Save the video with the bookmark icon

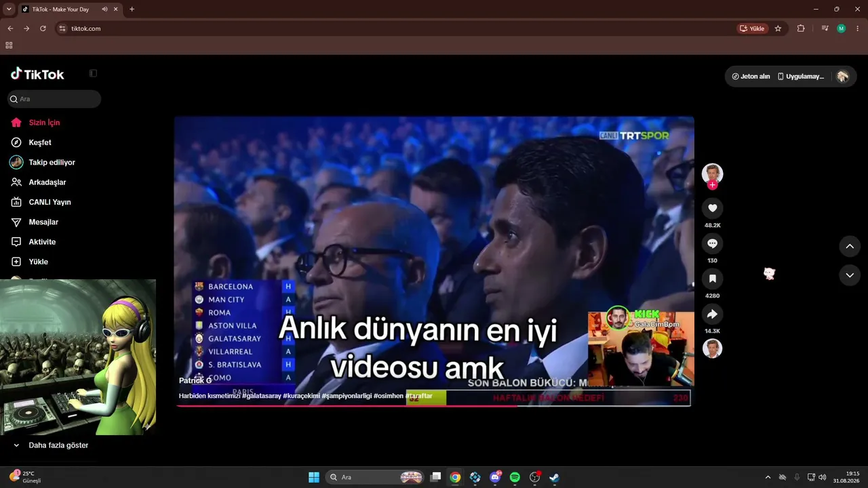pyautogui.click(x=712, y=279)
